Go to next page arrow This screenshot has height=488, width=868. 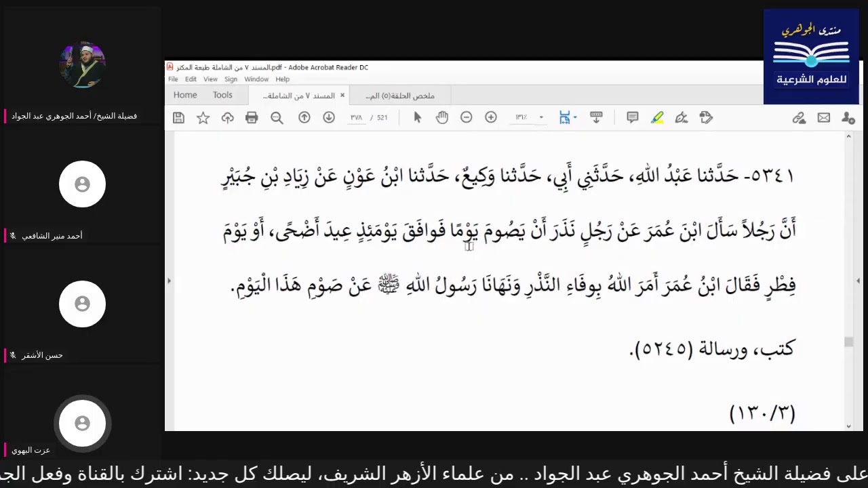329,117
